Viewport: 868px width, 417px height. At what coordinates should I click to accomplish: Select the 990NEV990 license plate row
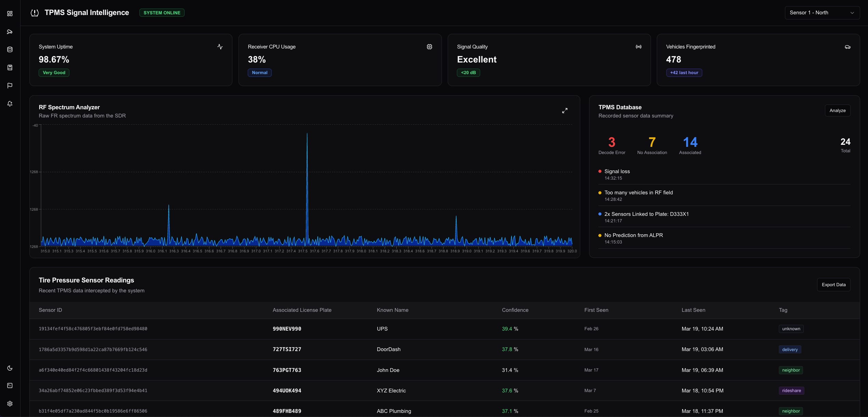click(287, 329)
